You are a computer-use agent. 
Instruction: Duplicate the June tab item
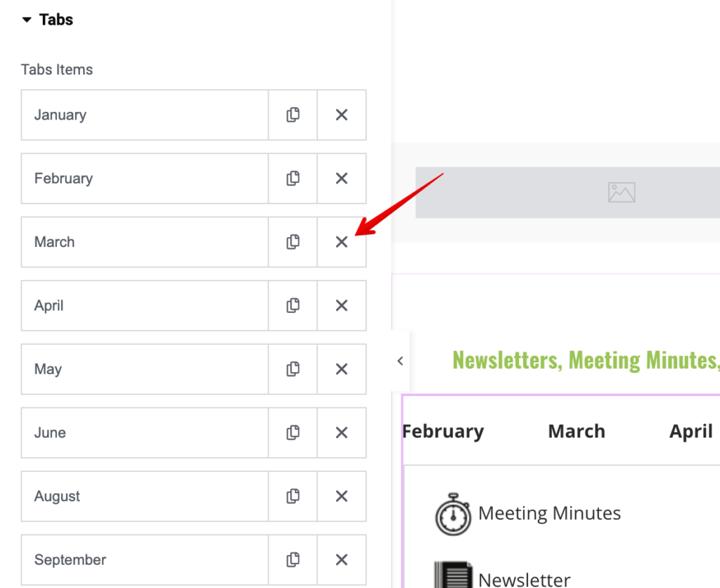[x=293, y=433]
